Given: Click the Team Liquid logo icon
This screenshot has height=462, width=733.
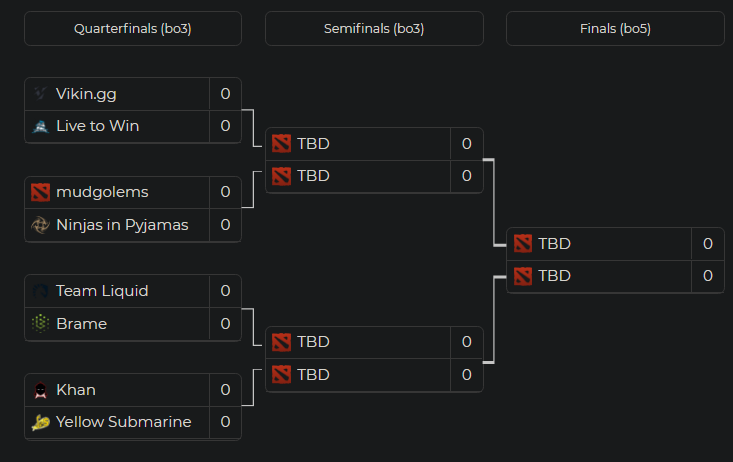Looking at the screenshot, I should pyautogui.click(x=40, y=291).
